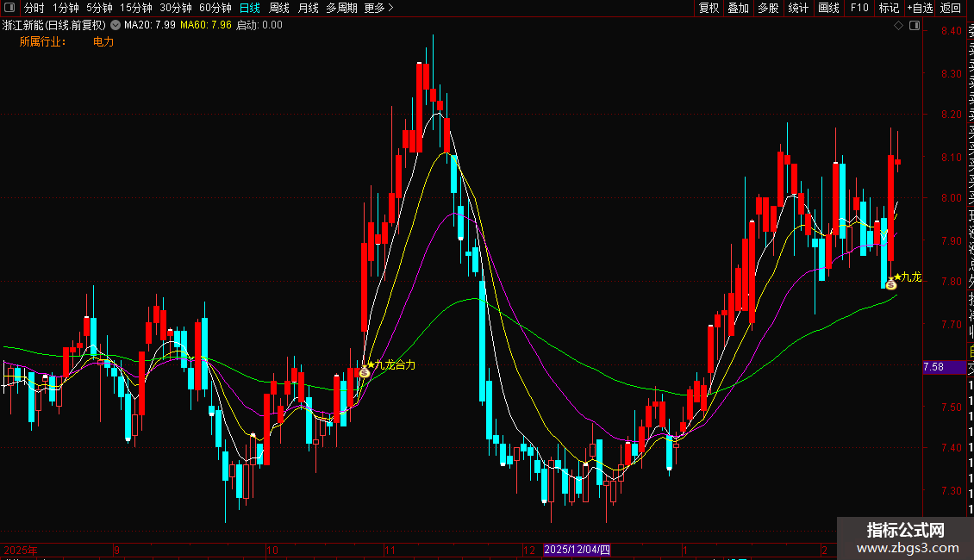Image resolution: width=974 pixels, height=560 pixels.
Task: Open the 复权 adjustment menu
Action: coord(709,8)
